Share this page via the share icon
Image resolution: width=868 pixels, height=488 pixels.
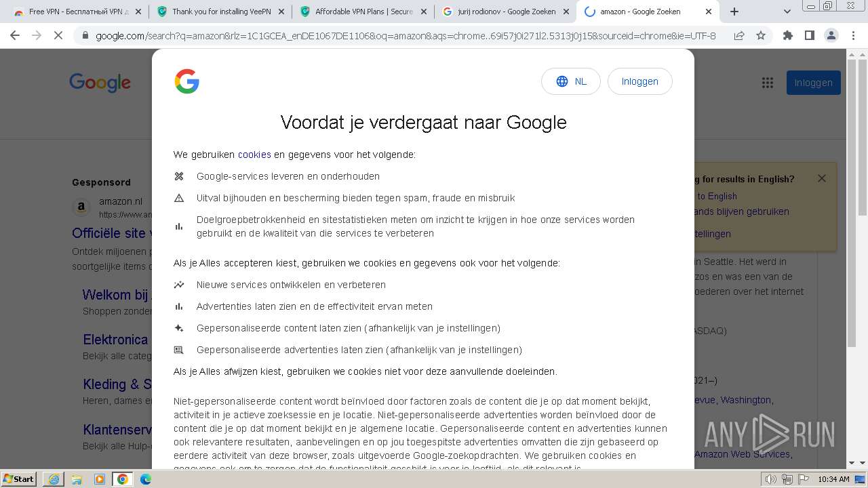(739, 35)
